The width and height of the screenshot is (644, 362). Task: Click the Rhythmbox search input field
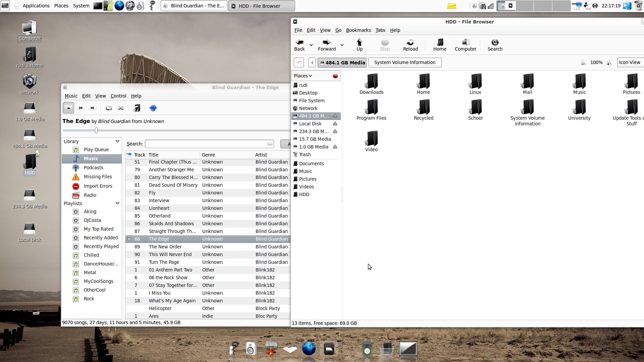click(206, 144)
